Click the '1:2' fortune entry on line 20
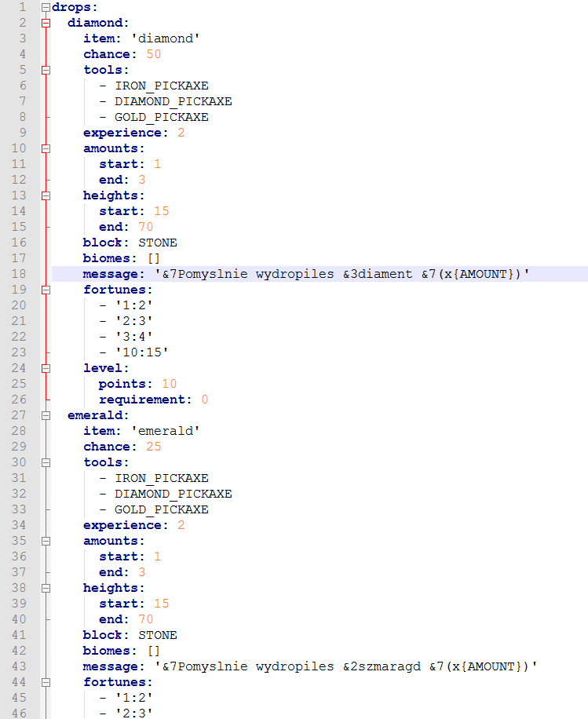Image resolution: width=588 pixels, height=719 pixels. click(x=134, y=305)
